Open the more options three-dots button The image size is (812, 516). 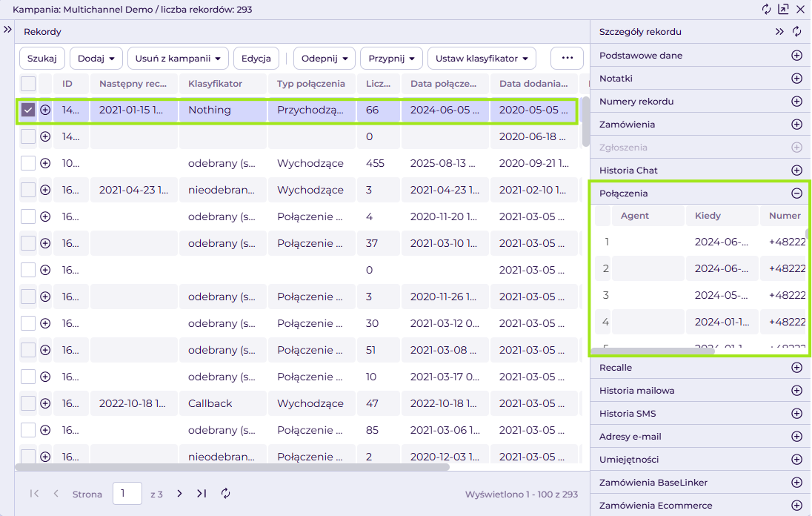(x=567, y=58)
